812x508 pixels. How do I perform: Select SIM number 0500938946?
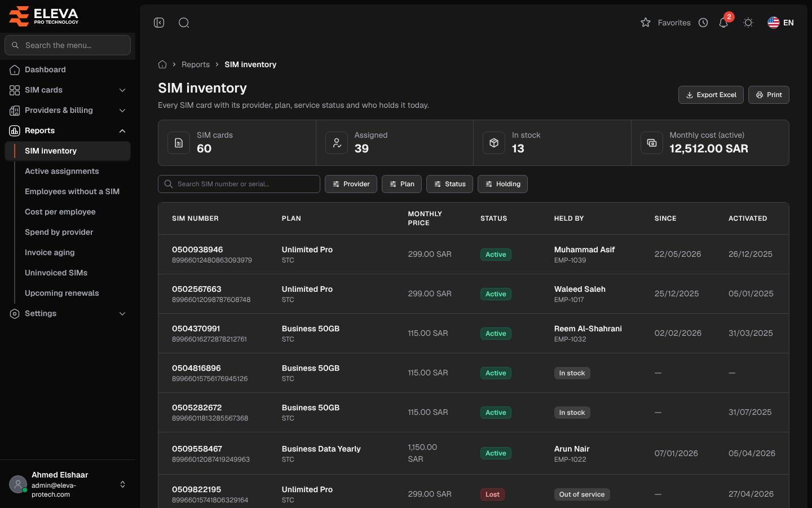[197, 249]
